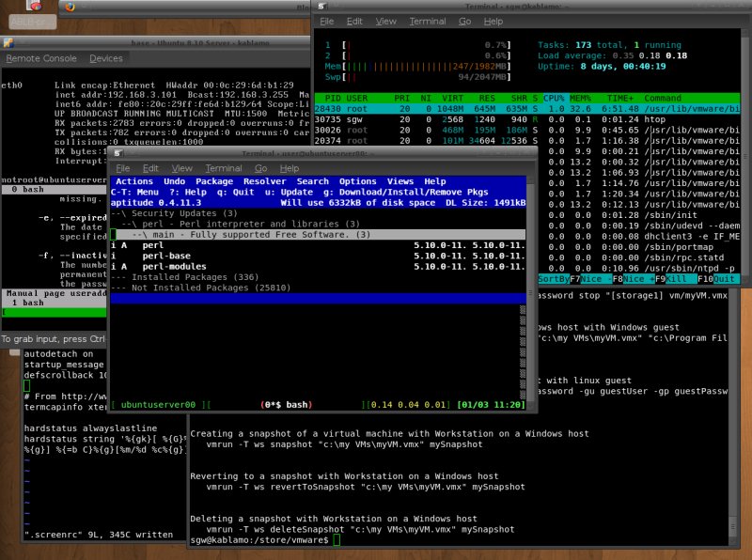This screenshot has width=752, height=560.
Task: Select htop process row 30735 sgw
Action: coord(527,119)
